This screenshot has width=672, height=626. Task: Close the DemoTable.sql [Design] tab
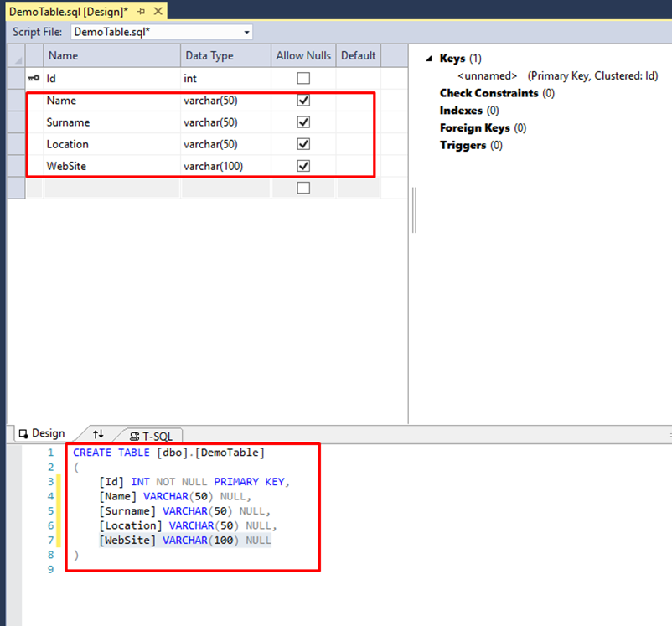pyautogui.click(x=157, y=12)
